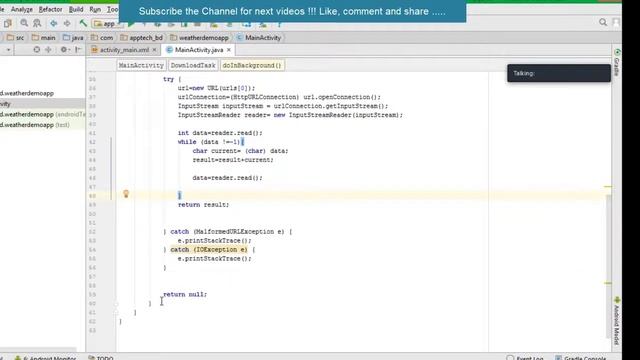Click the Replace toolbar icon
Image resolution: width=640 pixels, height=360 pixels.
point(37,23)
